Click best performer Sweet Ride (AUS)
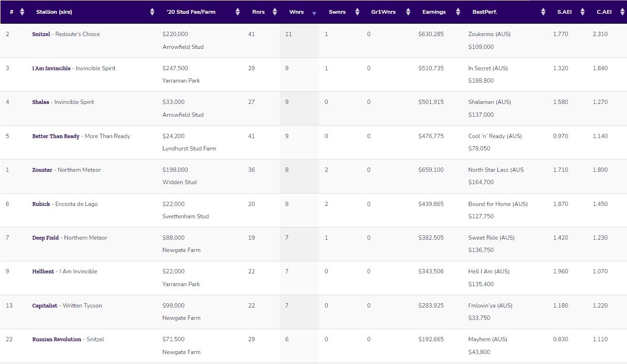 (491, 238)
